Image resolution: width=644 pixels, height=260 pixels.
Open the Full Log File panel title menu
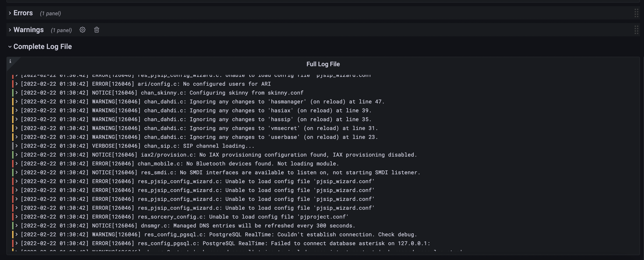click(x=323, y=64)
